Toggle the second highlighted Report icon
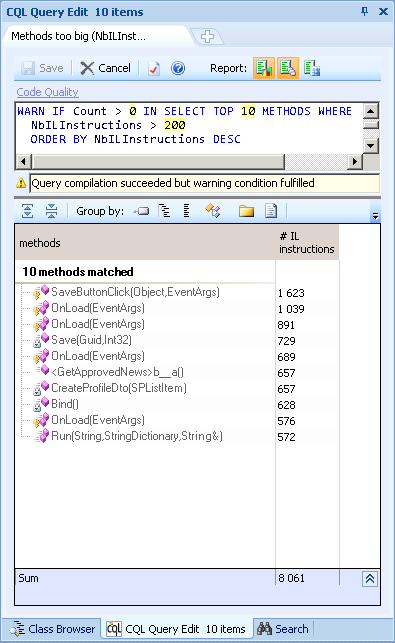Image resolution: width=395 pixels, height=643 pixels. point(288,68)
